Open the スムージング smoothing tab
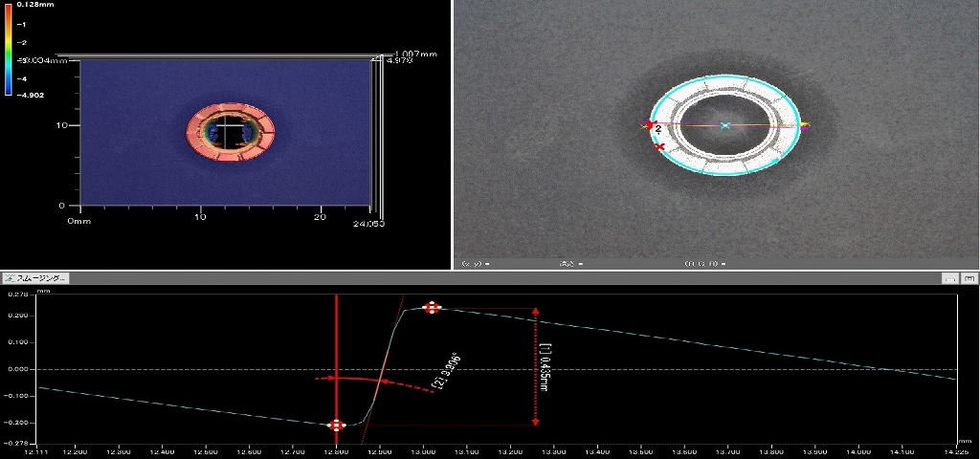The width and height of the screenshot is (980, 459). tap(35, 278)
